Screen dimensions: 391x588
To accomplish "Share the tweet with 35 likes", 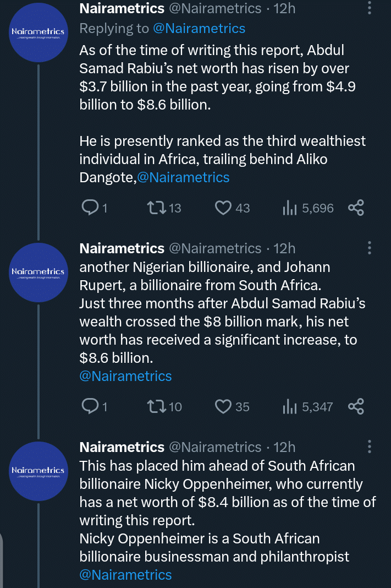I will (356, 406).
